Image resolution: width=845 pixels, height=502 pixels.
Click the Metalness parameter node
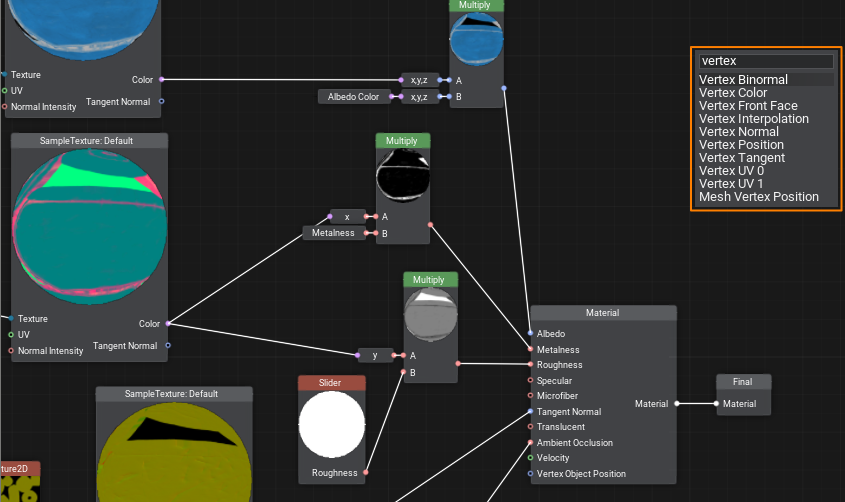(334, 233)
